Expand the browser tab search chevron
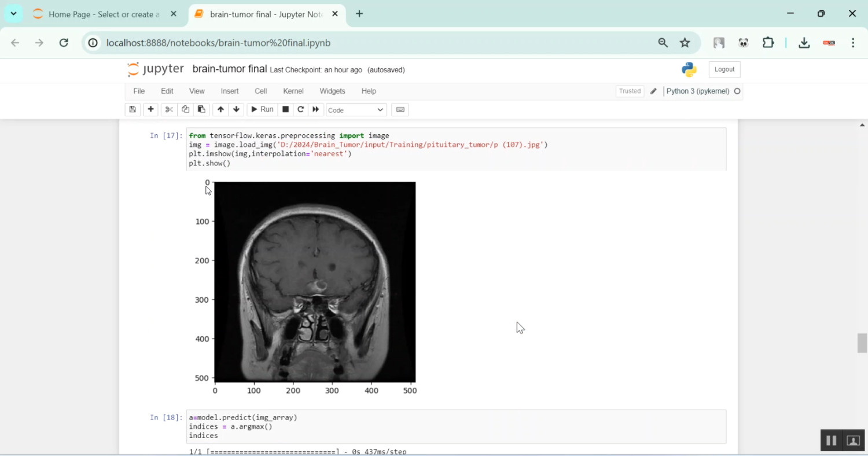Viewport: 868px width, 456px height. (x=13, y=13)
